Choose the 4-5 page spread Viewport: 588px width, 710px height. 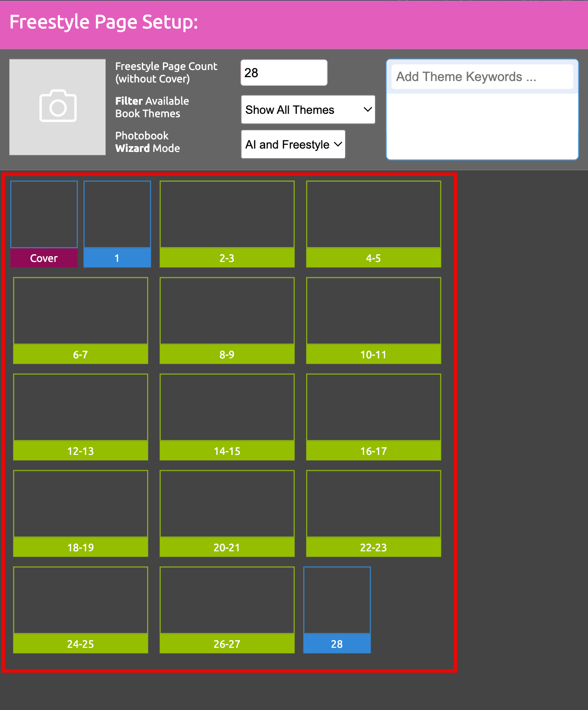(374, 215)
